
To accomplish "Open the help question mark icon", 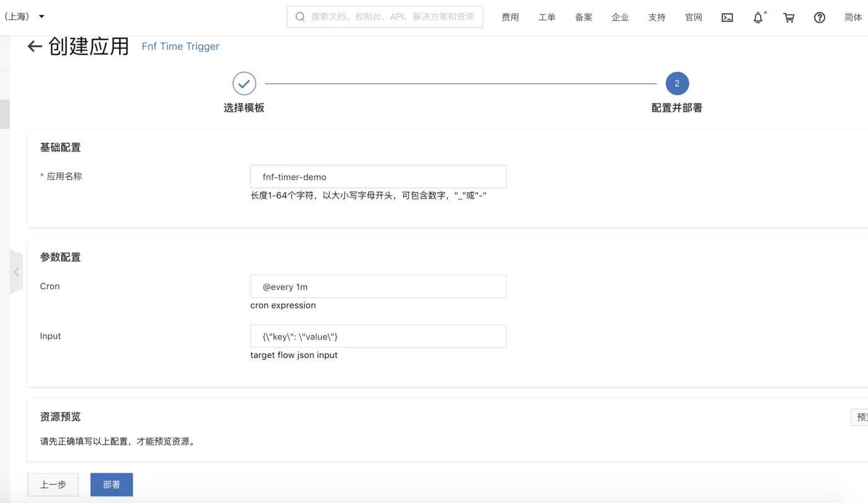I will click(820, 17).
